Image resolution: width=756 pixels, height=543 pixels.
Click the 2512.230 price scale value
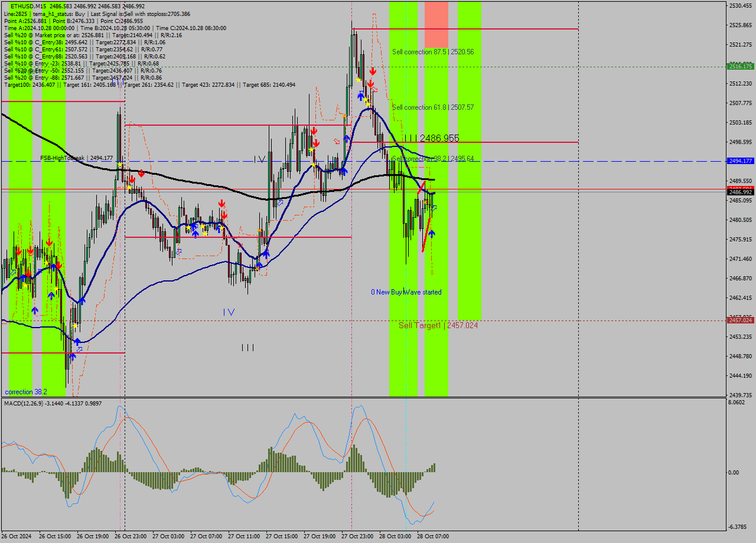point(741,84)
